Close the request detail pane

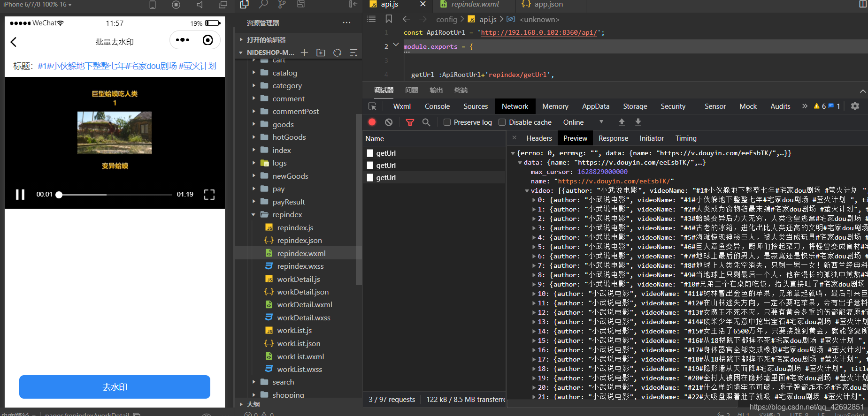[x=515, y=138]
